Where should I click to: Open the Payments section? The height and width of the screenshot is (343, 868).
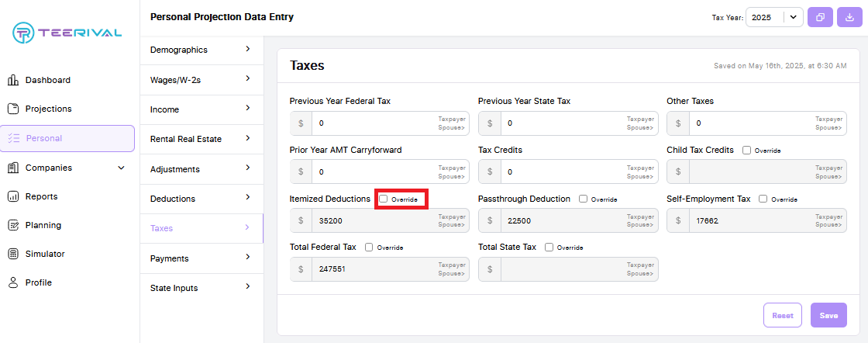[201, 258]
